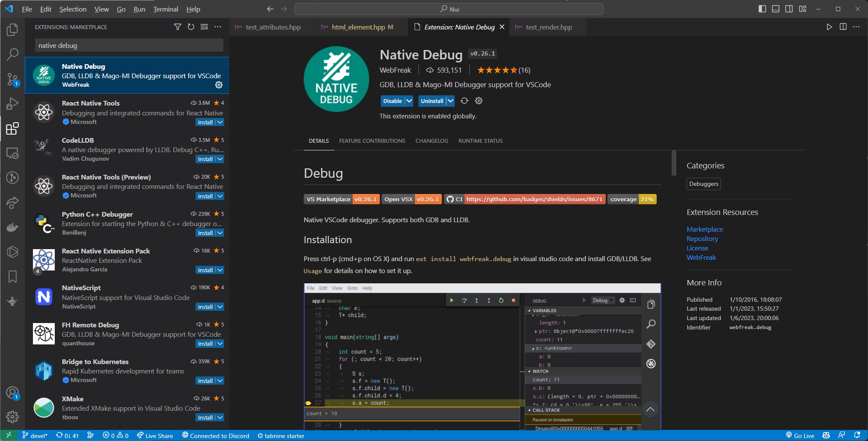Open Native Debug extension settings gear
This screenshot has width=868, height=441.
coord(479,101)
